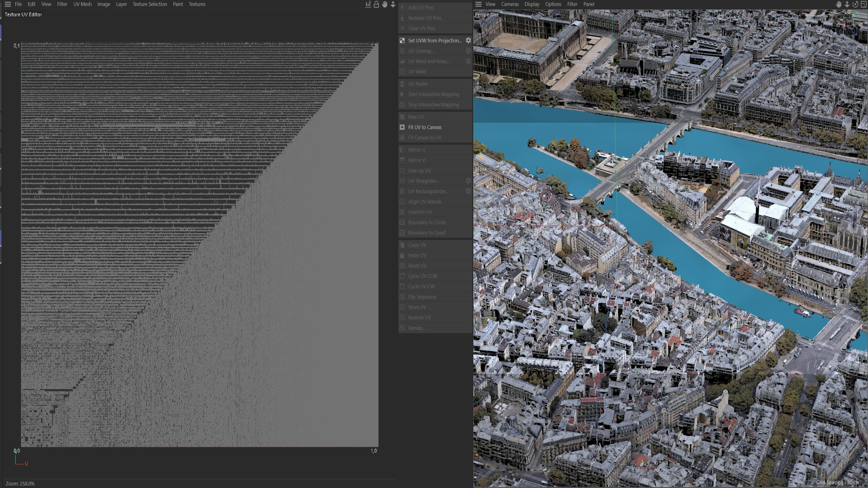Click the UV canvas origin 0,0 marker
The image size is (868, 488).
[17, 451]
